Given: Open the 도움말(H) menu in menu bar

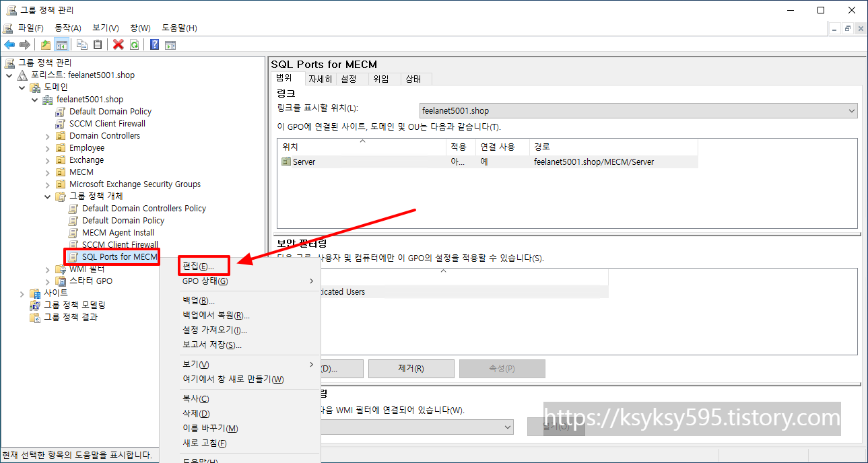Looking at the screenshot, I should pyautogui.click(x=179, y=28).
